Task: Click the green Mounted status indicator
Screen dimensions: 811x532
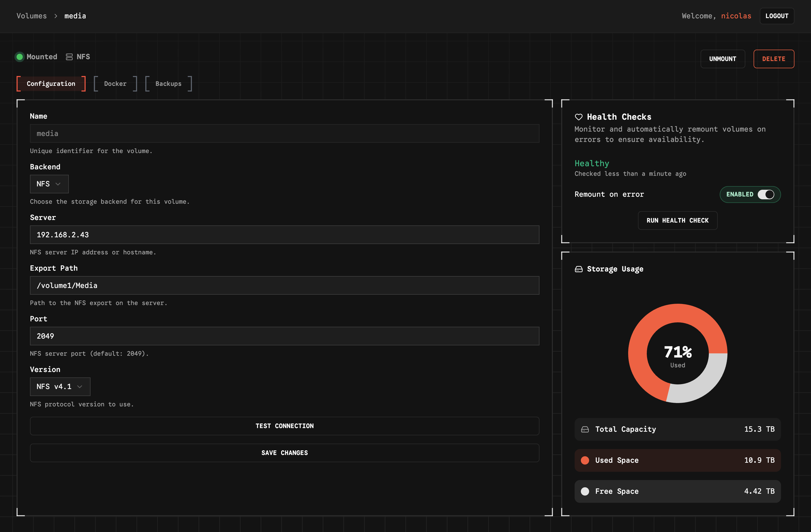Action: pyautogui.click(x=20, y=57)
